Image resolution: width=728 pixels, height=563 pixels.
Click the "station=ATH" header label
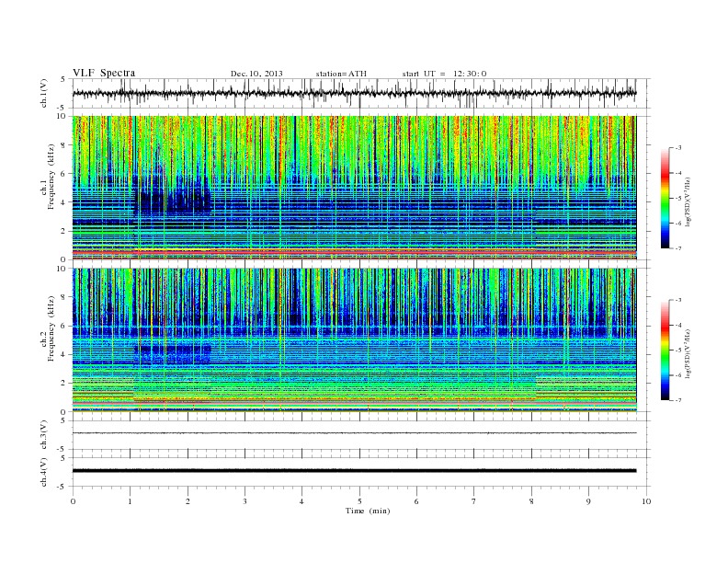[341, 74]
